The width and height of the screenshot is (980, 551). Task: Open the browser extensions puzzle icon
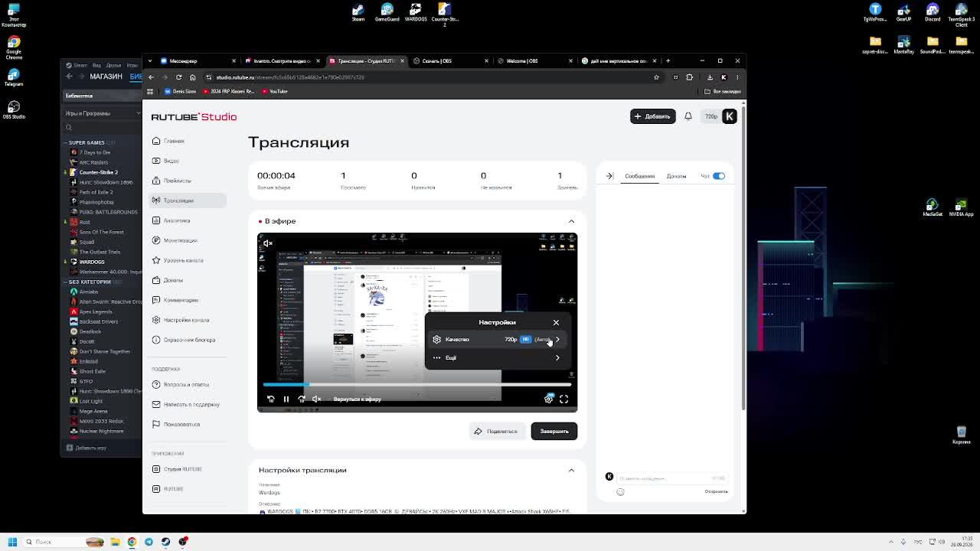[x=689, y=77]
